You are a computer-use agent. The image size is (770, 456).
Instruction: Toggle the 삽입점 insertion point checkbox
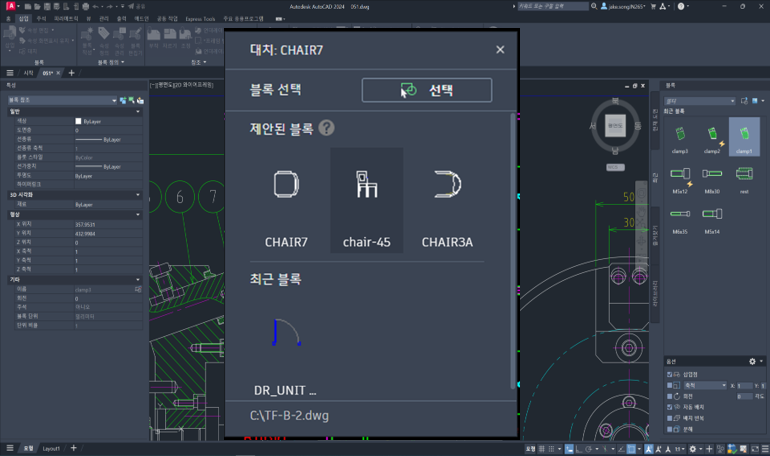click(669, 375)
